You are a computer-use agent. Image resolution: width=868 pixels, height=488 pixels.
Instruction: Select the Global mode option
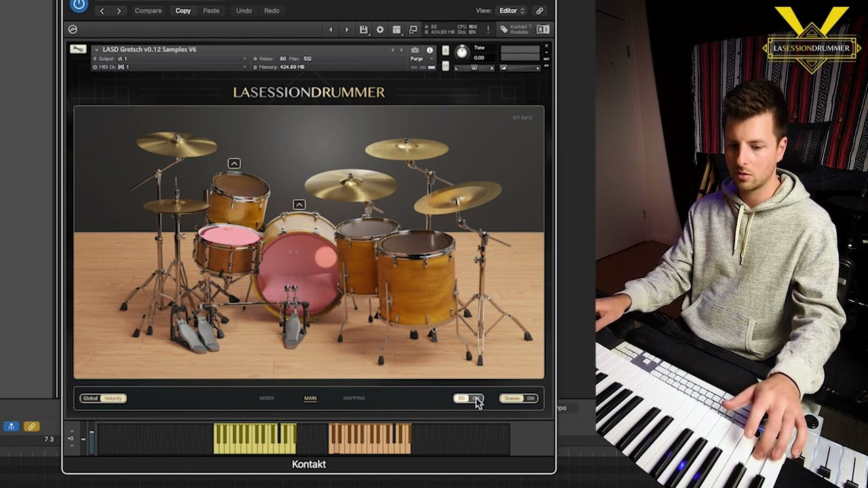90,399
